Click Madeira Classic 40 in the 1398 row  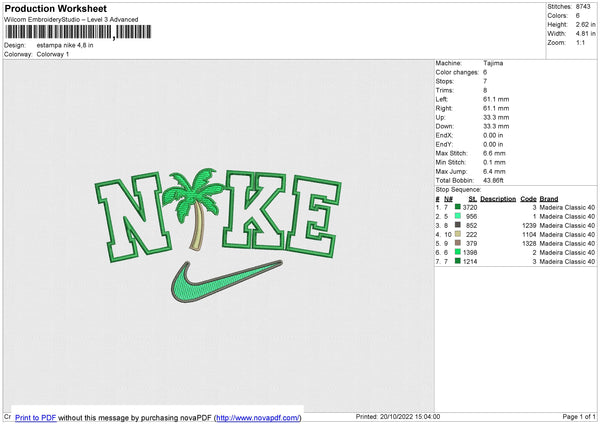567,253
